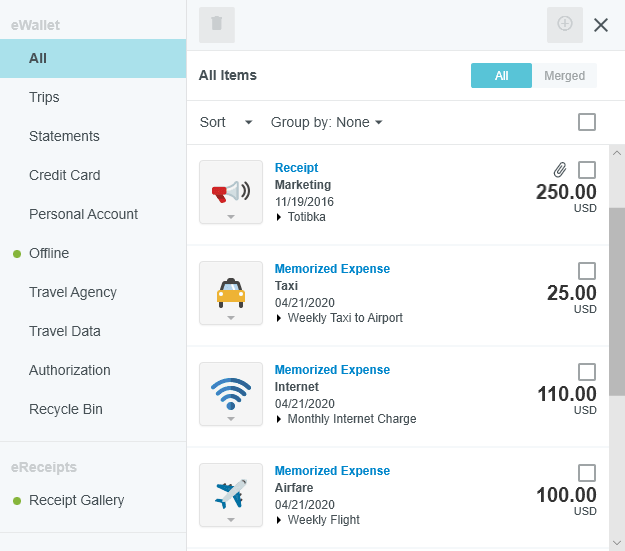Open the Group by None dropdown
Screen dimensions: 625x551
coord(327,122)
